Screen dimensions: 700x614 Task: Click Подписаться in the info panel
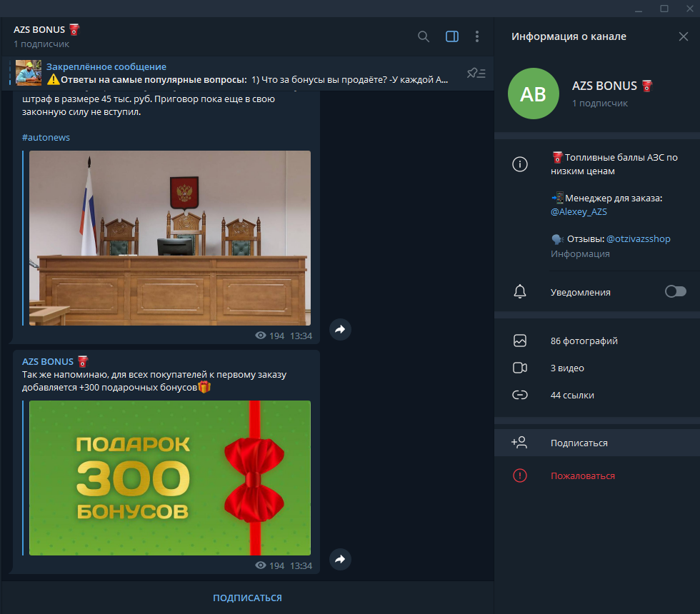(597, 443)
